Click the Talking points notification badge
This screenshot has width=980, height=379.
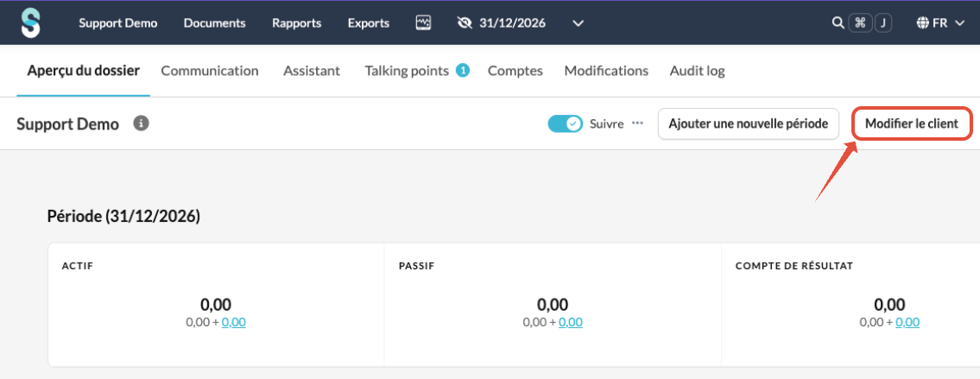pos(463,71)
